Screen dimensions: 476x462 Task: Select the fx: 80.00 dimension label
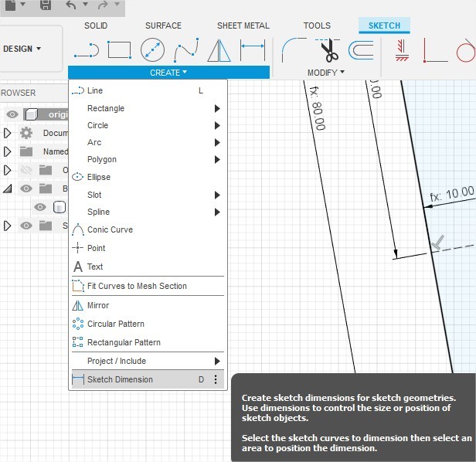(318, 108)
